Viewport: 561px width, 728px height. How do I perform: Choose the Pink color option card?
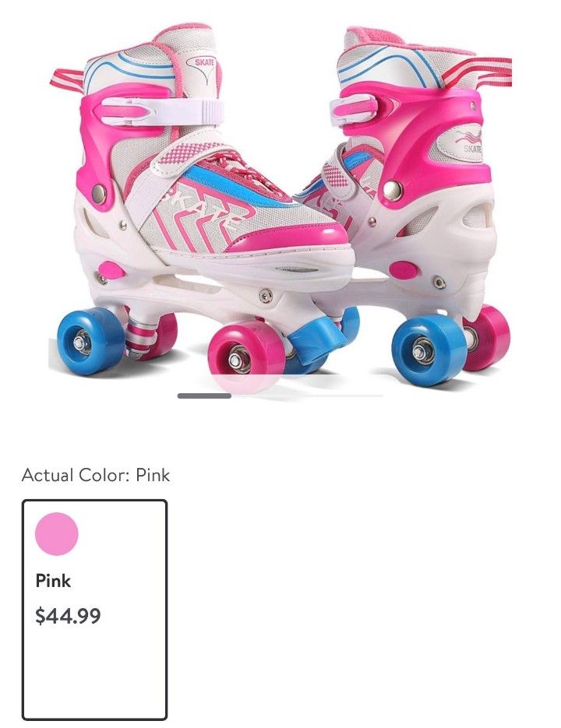(94, 610)
